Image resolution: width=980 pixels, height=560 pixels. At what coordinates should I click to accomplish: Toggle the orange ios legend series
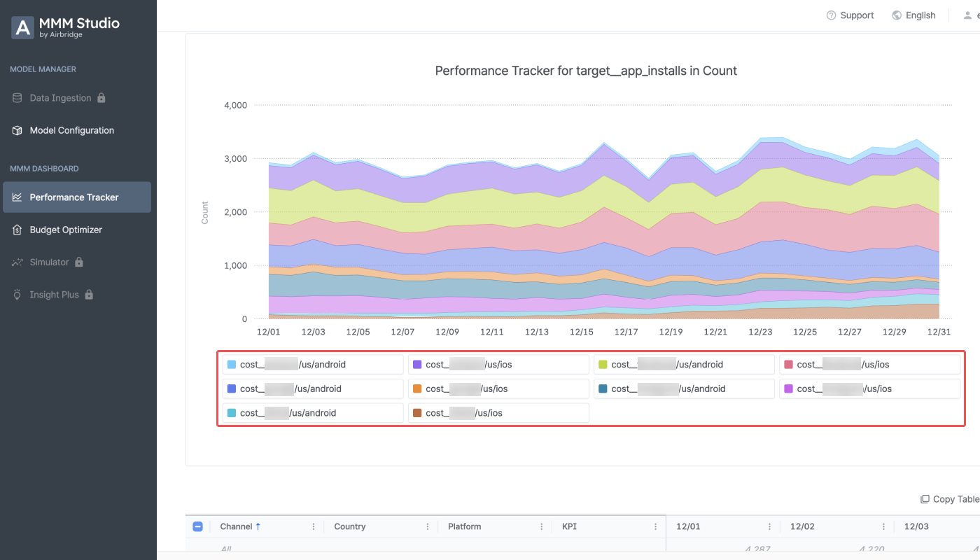(x=498, y=388)
